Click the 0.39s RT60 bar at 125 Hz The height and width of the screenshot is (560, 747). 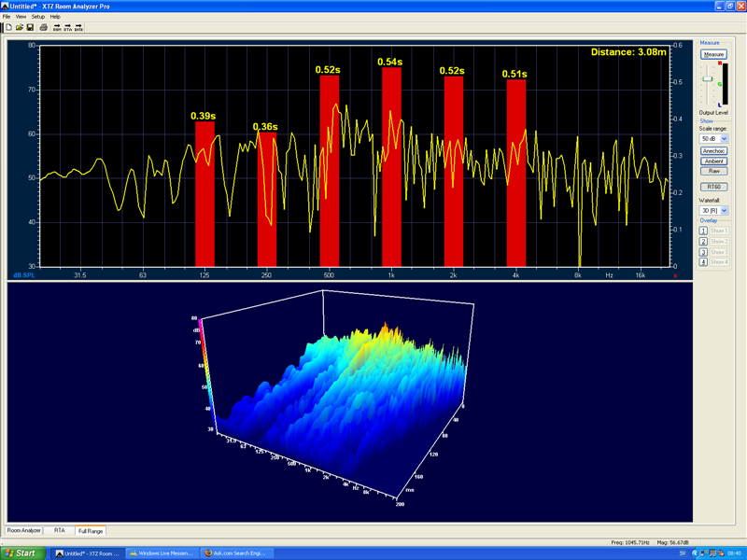[204, 194]
